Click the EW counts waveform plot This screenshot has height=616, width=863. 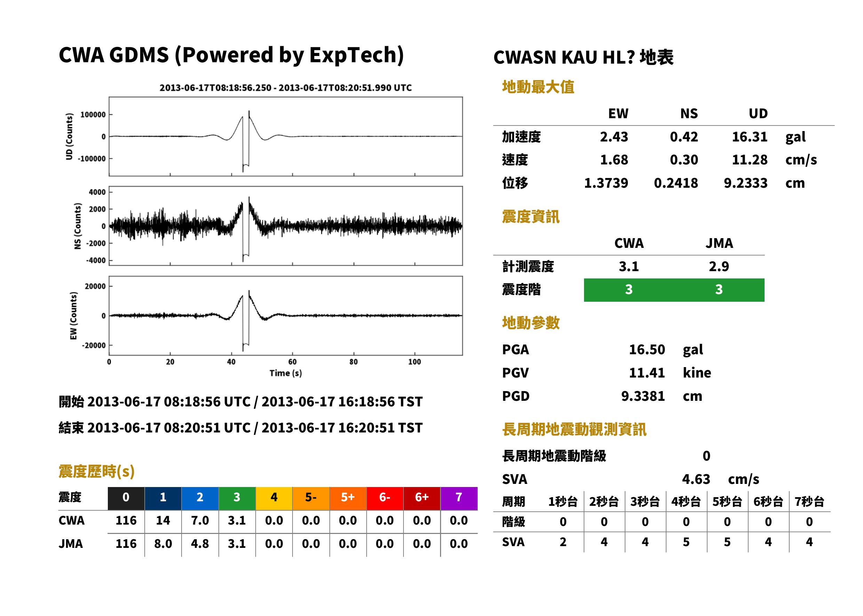(x=285, y=316)
